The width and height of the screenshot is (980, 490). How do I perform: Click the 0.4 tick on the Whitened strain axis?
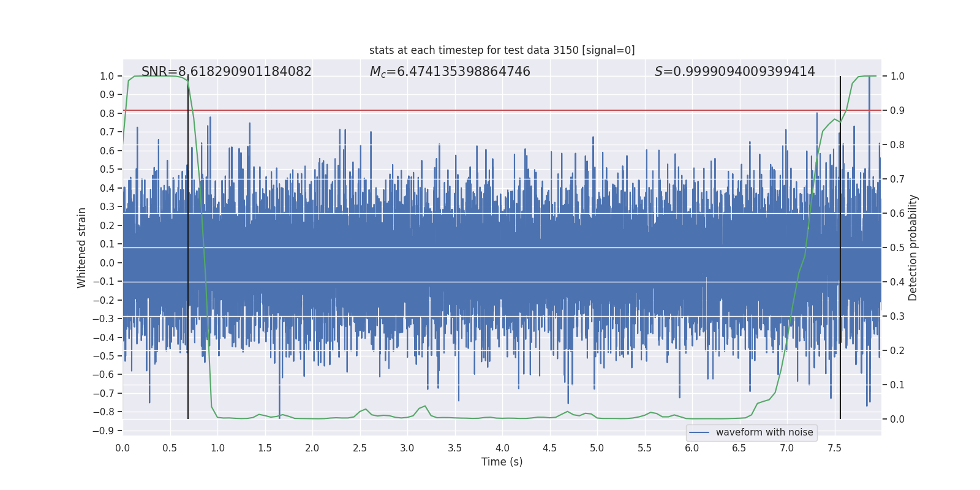(x=107, y=188)
